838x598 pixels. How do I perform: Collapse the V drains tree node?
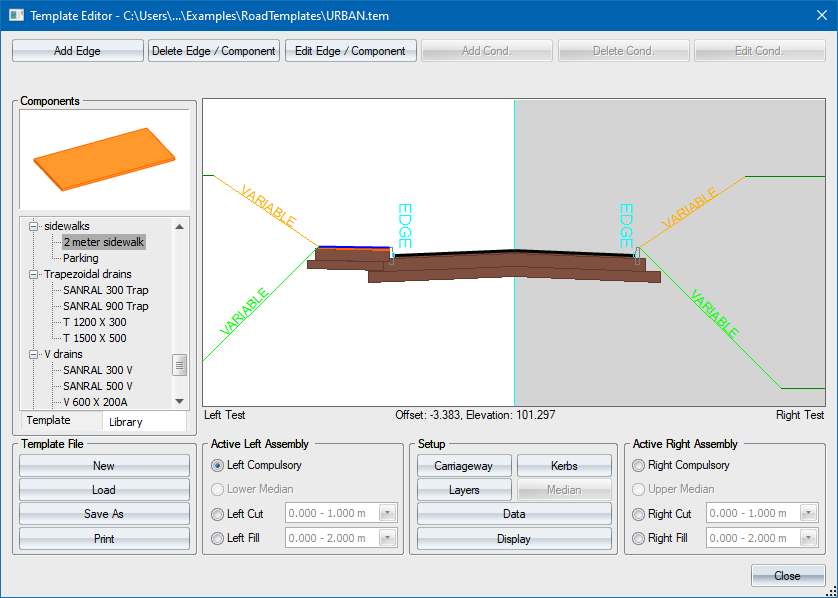pos(33,354)
